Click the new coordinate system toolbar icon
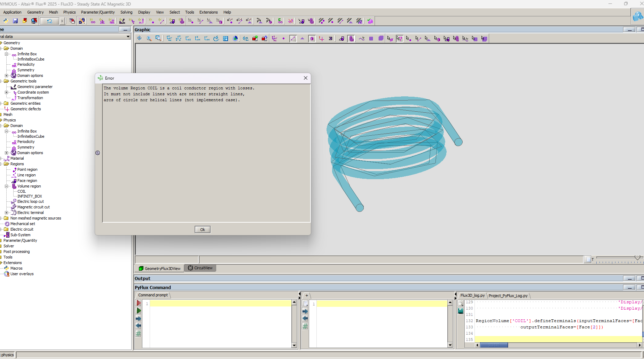 coord(132,21)
